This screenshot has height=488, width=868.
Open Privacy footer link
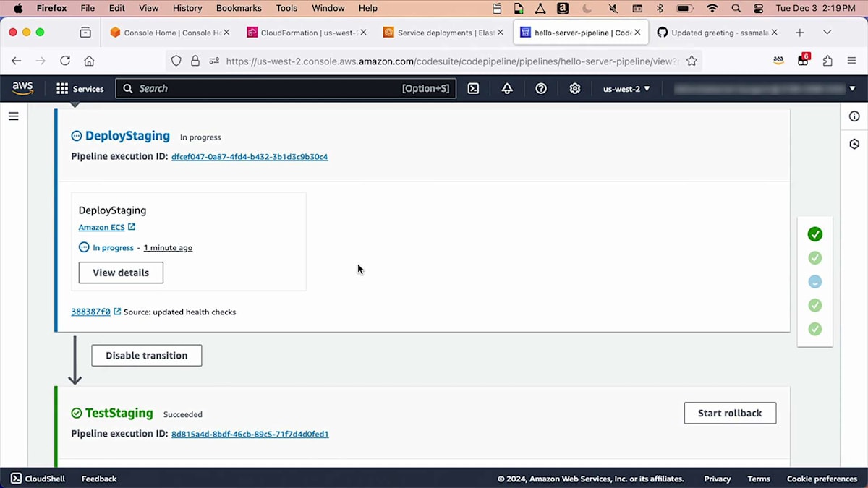pyautogui.click(x=718, y=479)
